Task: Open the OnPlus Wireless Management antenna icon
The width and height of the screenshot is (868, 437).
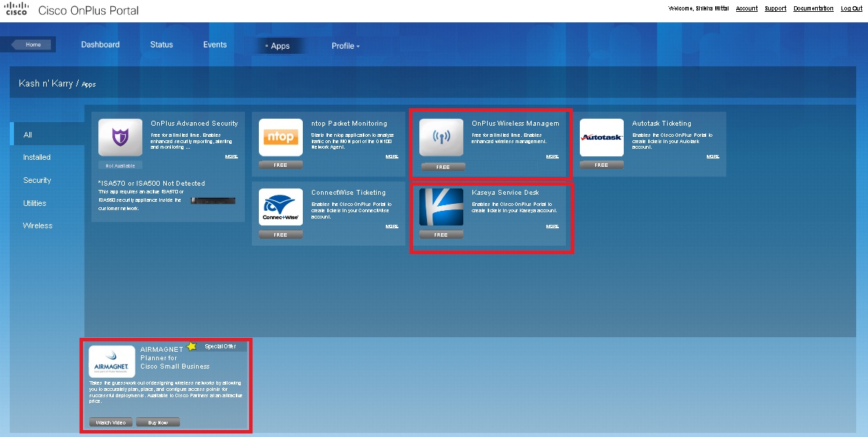Action: pos(441,137)
